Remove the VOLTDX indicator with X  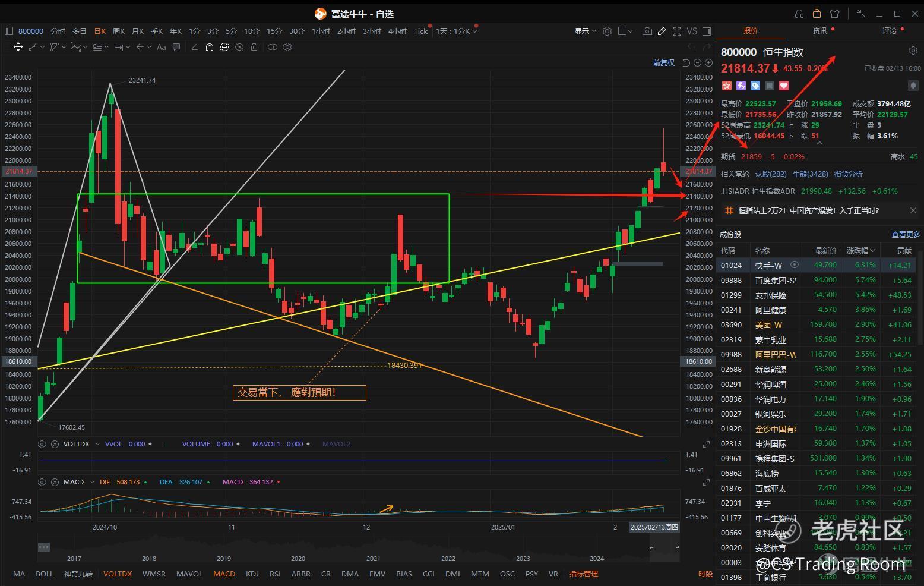coord(55,444)
